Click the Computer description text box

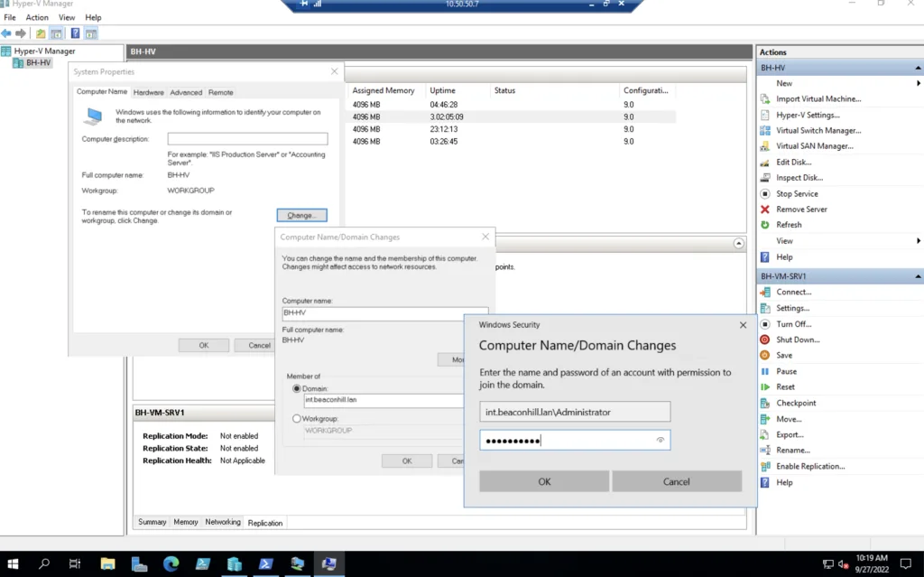pyautogui.click(x=247, y=139)
